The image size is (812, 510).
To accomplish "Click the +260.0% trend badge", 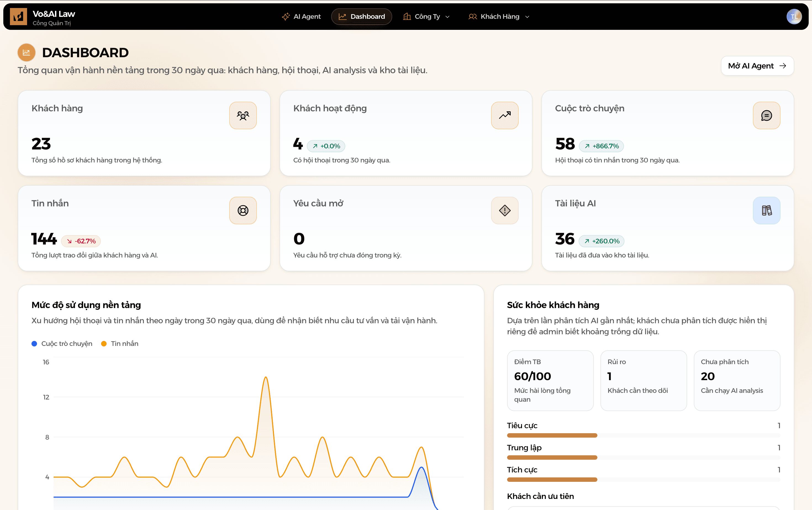I will coord(602,241).
